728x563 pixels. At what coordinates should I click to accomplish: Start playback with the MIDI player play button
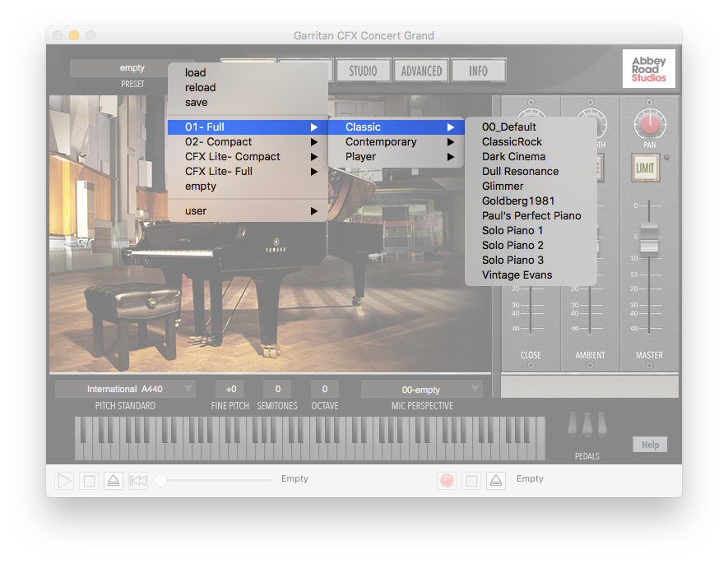coord(64,481)
